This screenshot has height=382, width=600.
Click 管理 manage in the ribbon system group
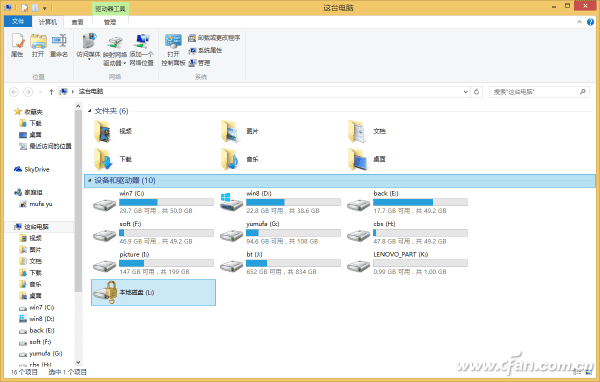pos(199,63)
